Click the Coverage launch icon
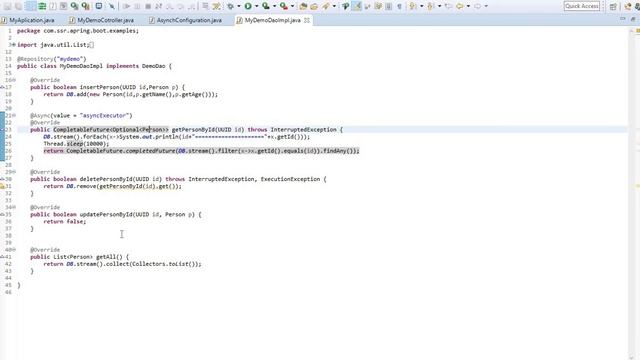This screenshot has width=640, height=360. 266,6
